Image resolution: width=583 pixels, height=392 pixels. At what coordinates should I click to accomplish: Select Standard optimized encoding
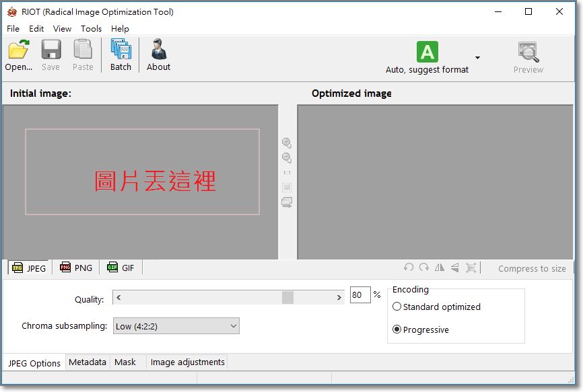397,307
